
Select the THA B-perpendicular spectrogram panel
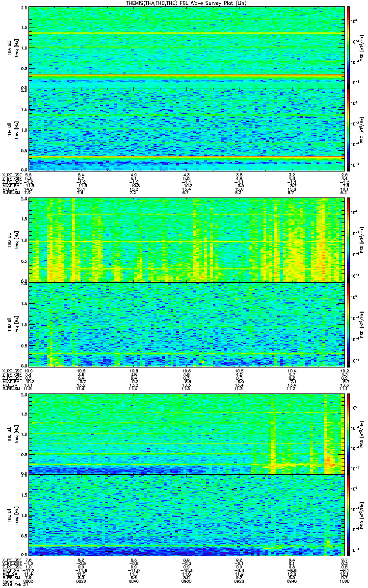(x=185, y=48)
